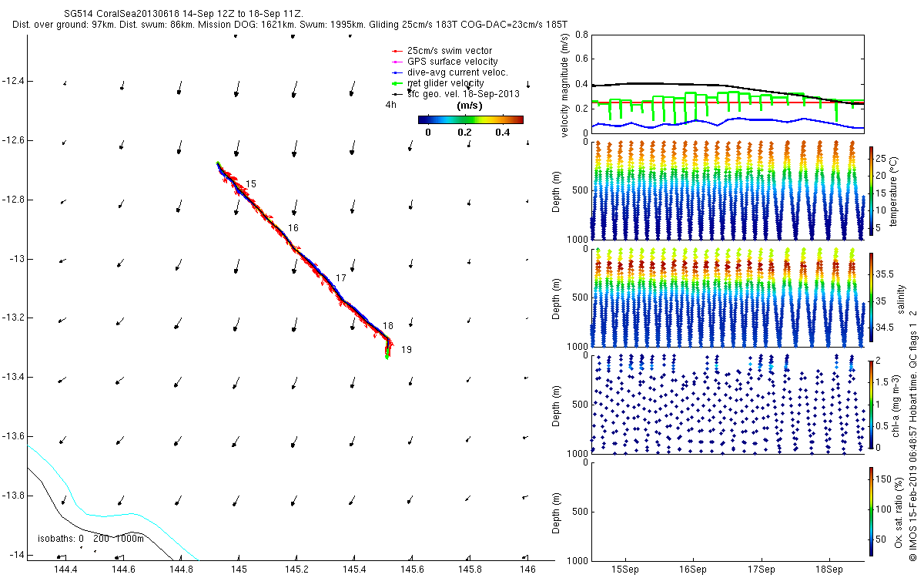The width and height of the screenshot is (924, 578).
Task: Click the day 16 label on the glider track
Action: [x=293, y=228]
